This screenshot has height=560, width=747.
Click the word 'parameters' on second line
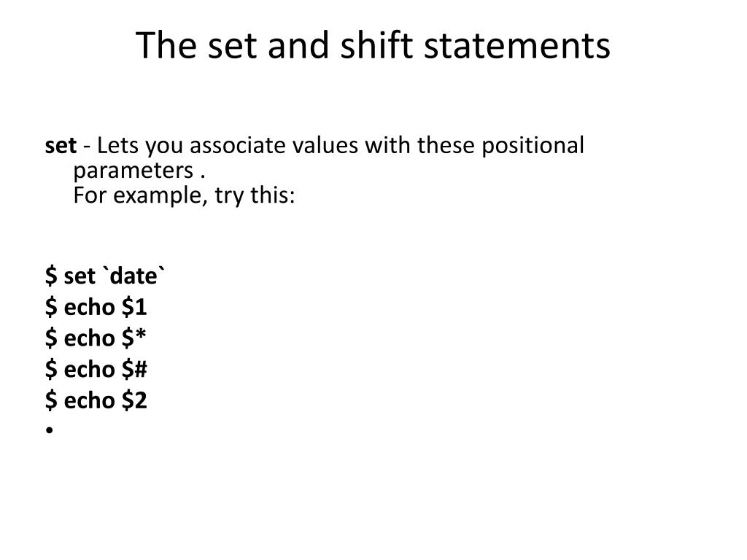[x=133, y=171]
